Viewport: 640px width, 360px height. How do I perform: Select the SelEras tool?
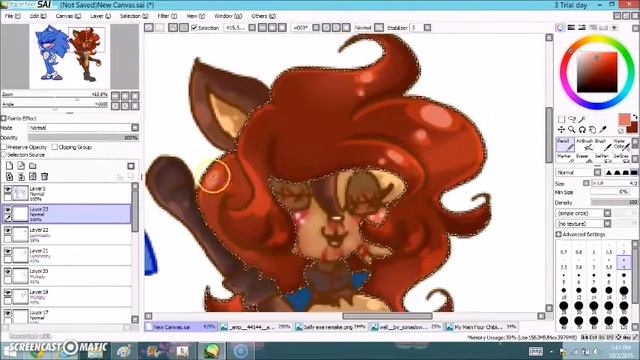click(621, 158)
